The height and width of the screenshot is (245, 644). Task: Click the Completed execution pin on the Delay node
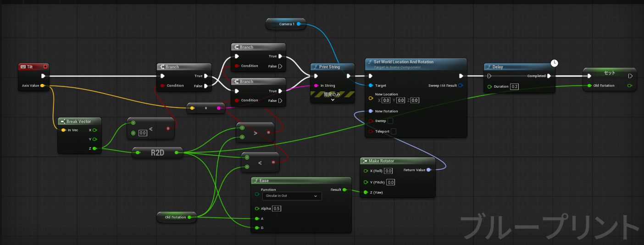[549, 76]
